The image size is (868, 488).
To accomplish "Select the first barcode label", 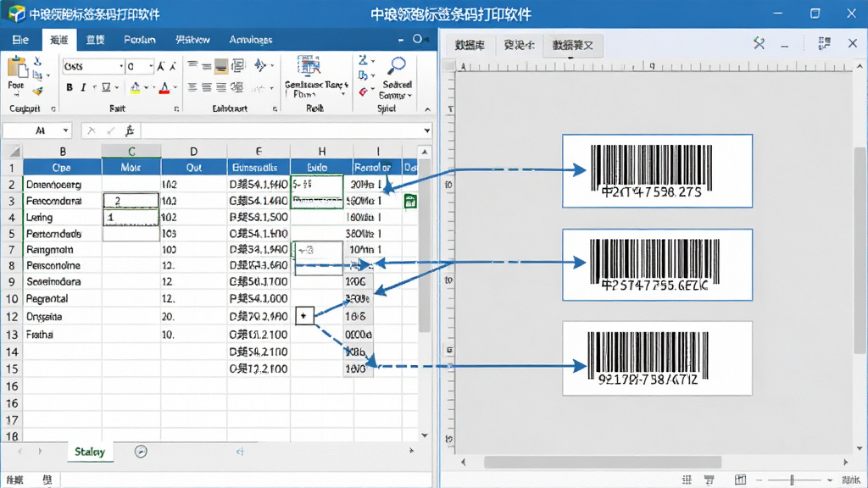I will point(657,171).
